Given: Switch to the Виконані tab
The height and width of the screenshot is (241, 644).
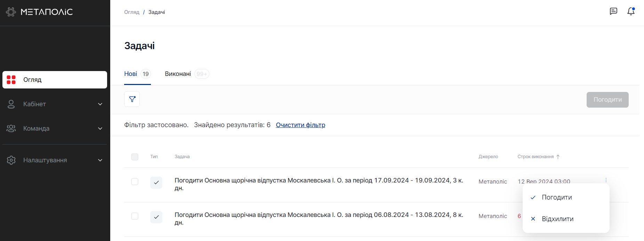Looking at the screenshot, I should point(187,74).
